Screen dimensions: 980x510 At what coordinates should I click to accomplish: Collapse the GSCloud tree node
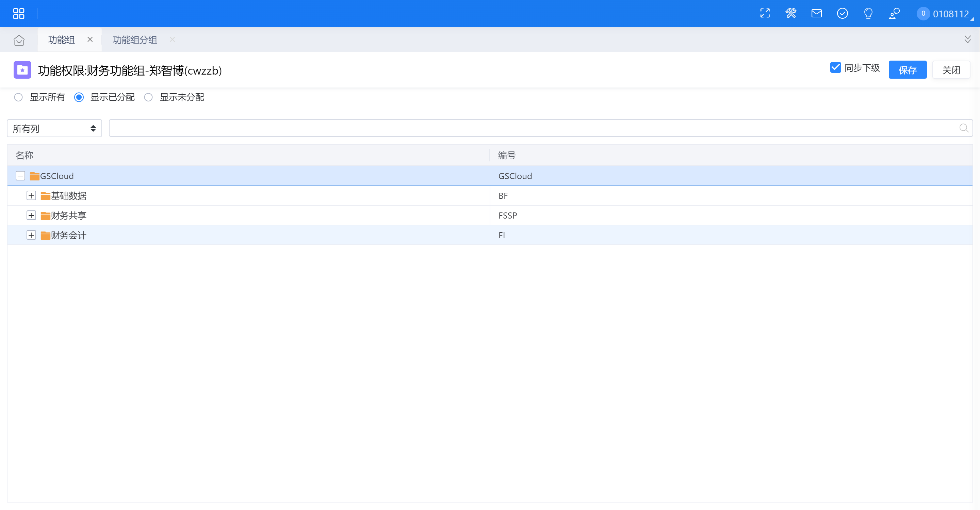pos(20,176)
